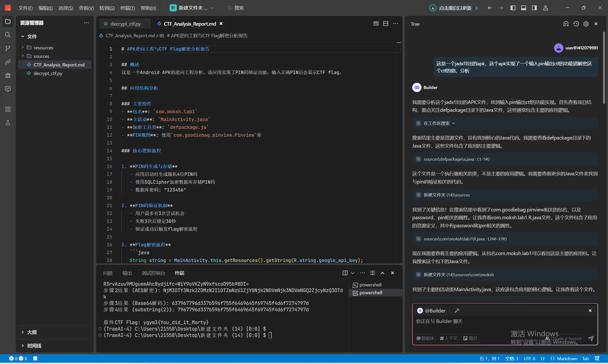The image size is (608, 364).
Task: Expand the resources folder
Action: click(x=43, y=48)
